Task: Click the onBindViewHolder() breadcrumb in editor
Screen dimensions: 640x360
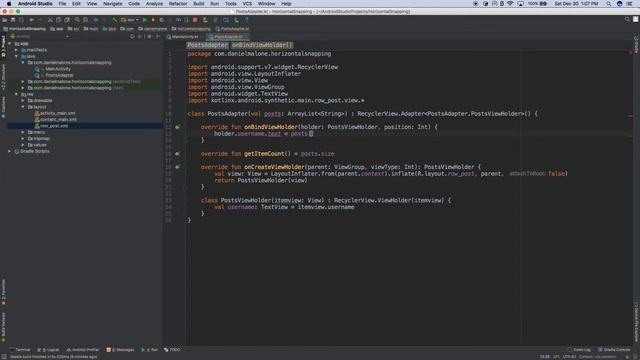Action: click(262, 45)
